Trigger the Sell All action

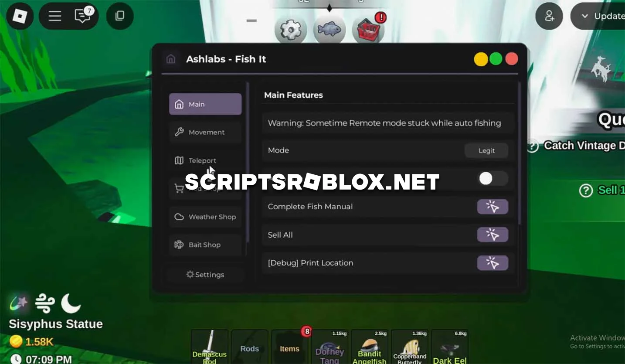[493, 235]
